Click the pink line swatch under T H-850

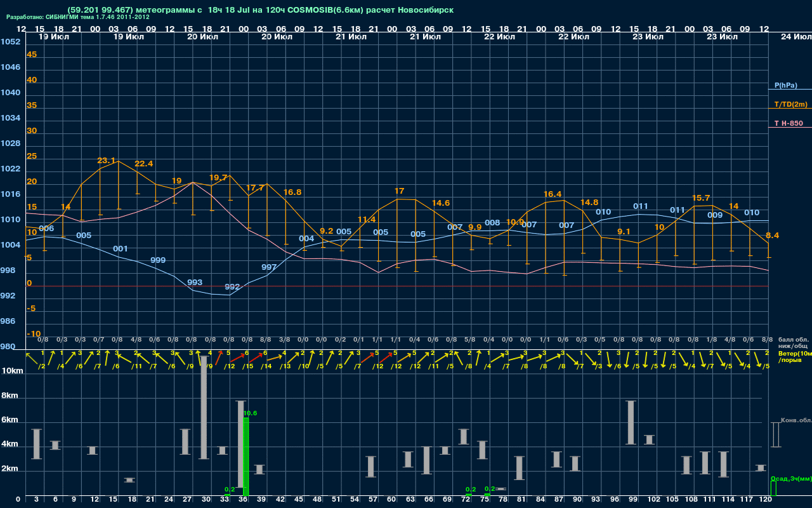tap(790, 128)
